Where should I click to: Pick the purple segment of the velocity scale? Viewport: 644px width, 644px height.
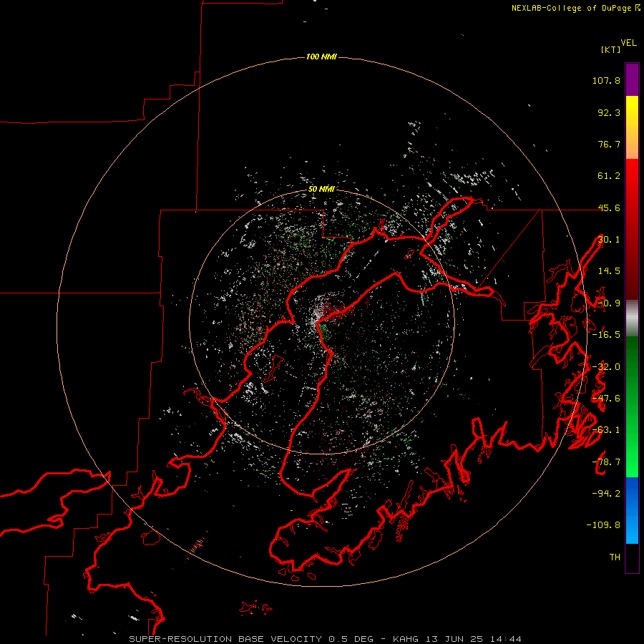click(632, 79)
